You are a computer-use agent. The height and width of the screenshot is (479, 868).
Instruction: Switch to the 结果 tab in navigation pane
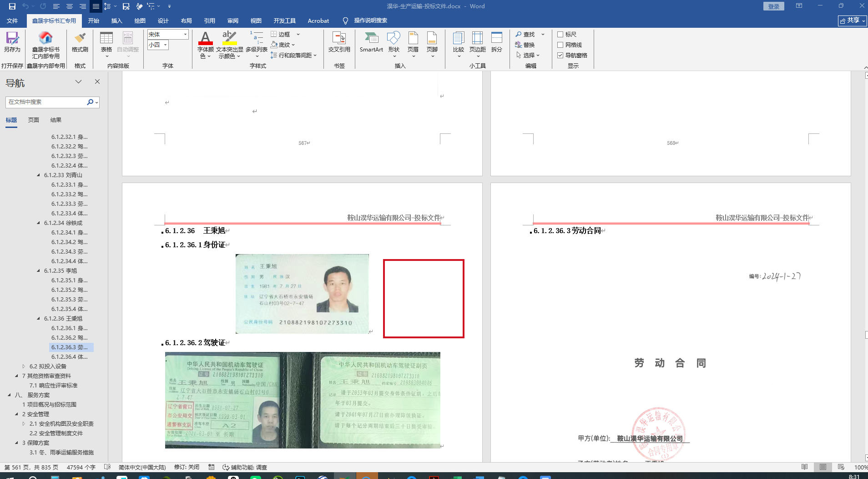[x=56, y=120]
